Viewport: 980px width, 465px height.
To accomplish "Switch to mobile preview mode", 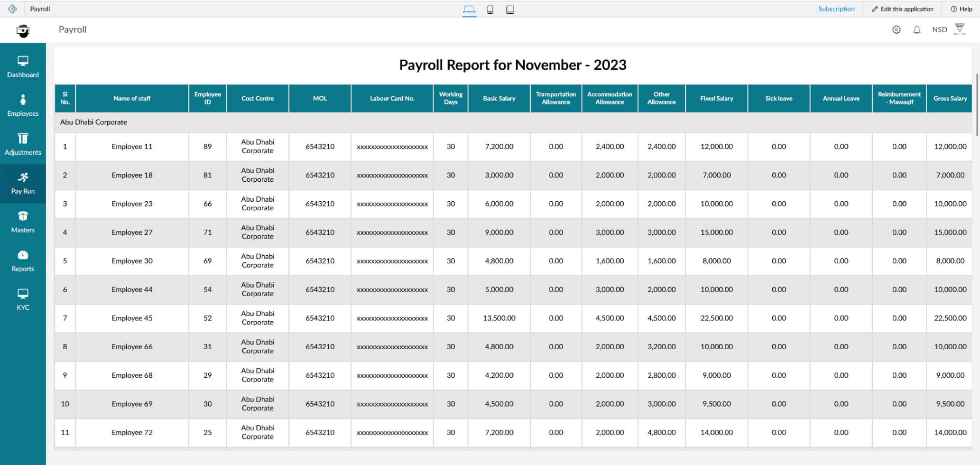I will point(490,9).
